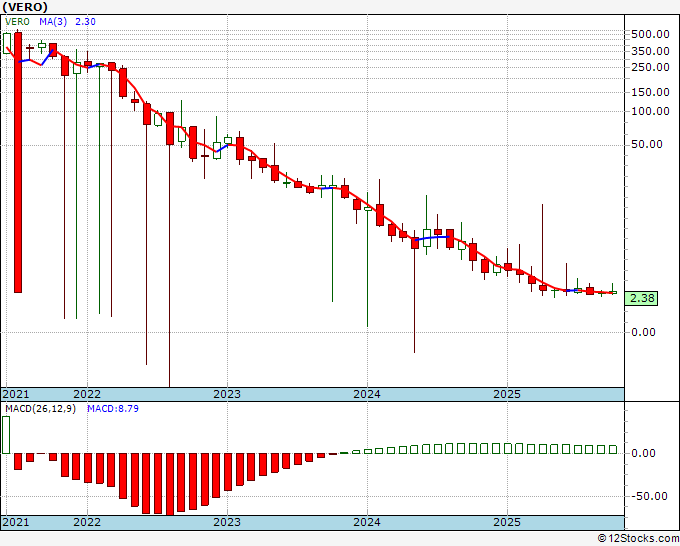
Task: Click the MACD:8.79 value label
Action: tap(113, 409)
